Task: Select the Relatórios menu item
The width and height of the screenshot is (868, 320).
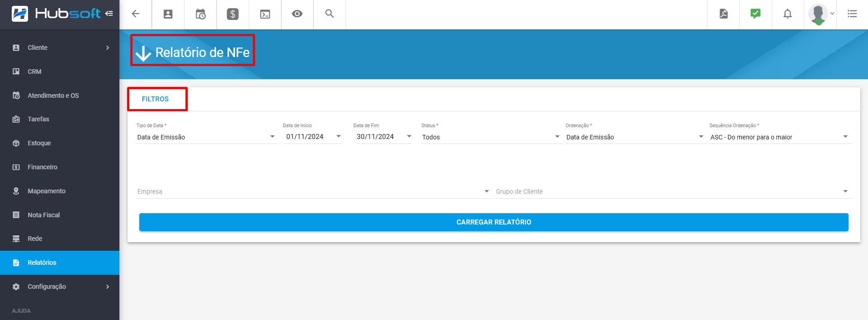Action: coord(60,263)
